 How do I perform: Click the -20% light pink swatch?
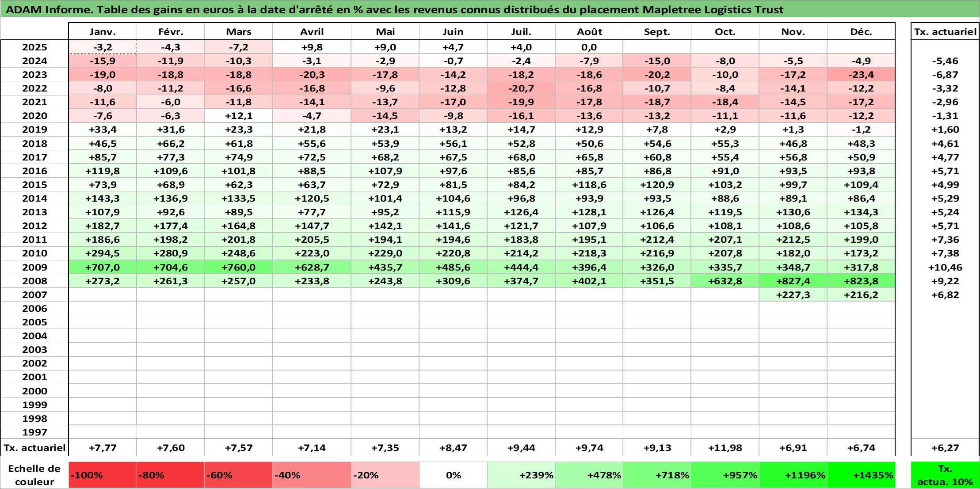(385, 475)
